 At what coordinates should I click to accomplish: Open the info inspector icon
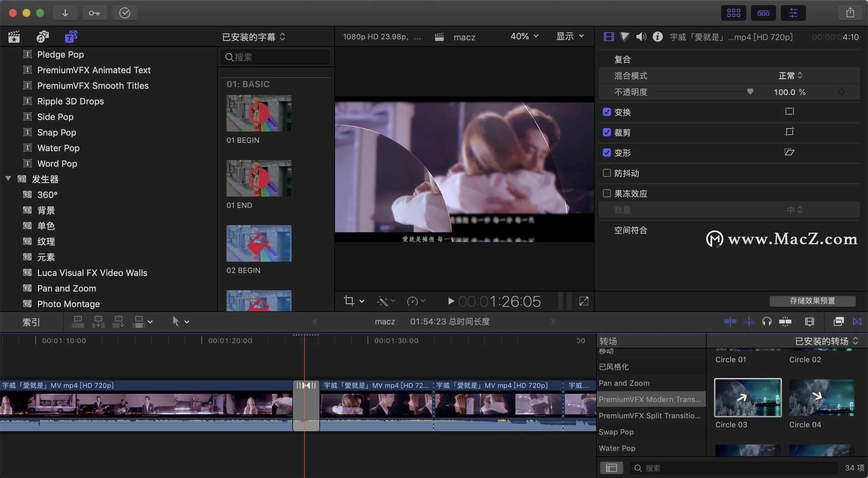click(x=658, y=37)
